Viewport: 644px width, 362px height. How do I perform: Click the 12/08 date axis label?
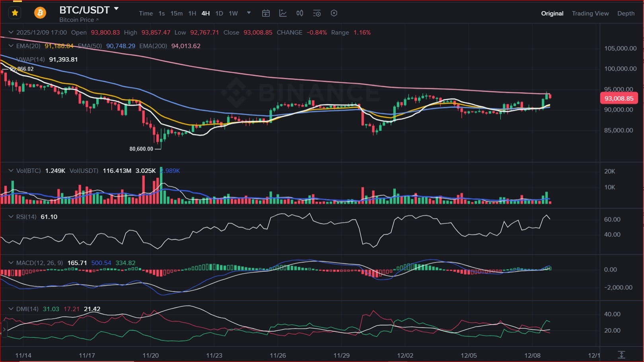[533, 355]
